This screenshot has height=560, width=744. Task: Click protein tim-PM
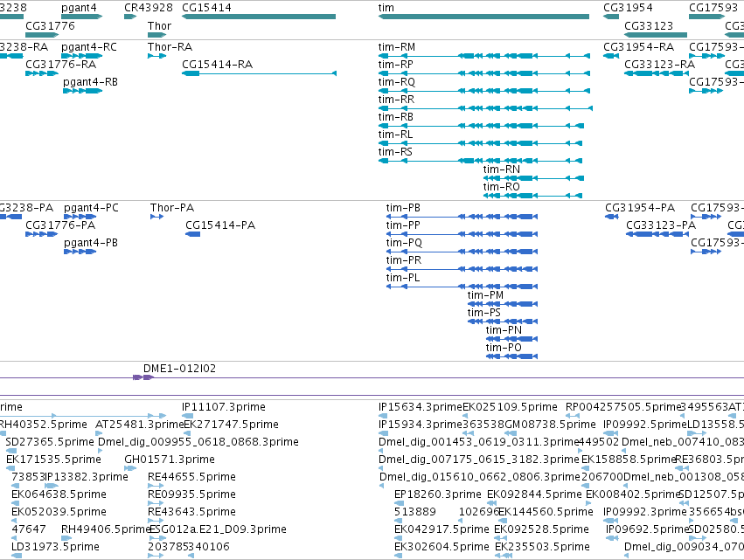point(503,304)
